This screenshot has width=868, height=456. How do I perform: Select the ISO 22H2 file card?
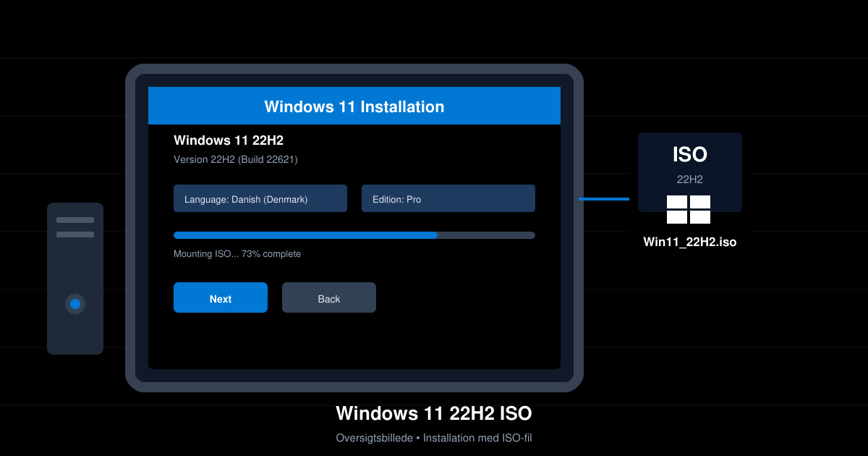[x=690, y=172]
